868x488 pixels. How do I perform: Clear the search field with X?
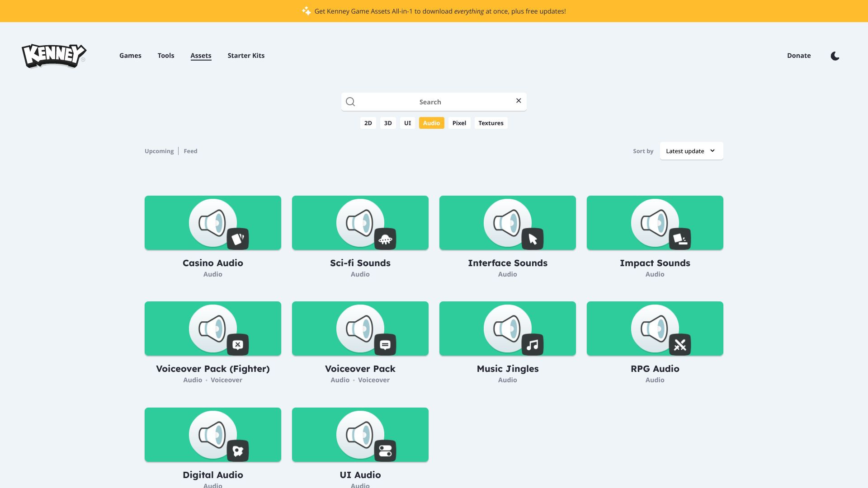[x=519, y=101]
